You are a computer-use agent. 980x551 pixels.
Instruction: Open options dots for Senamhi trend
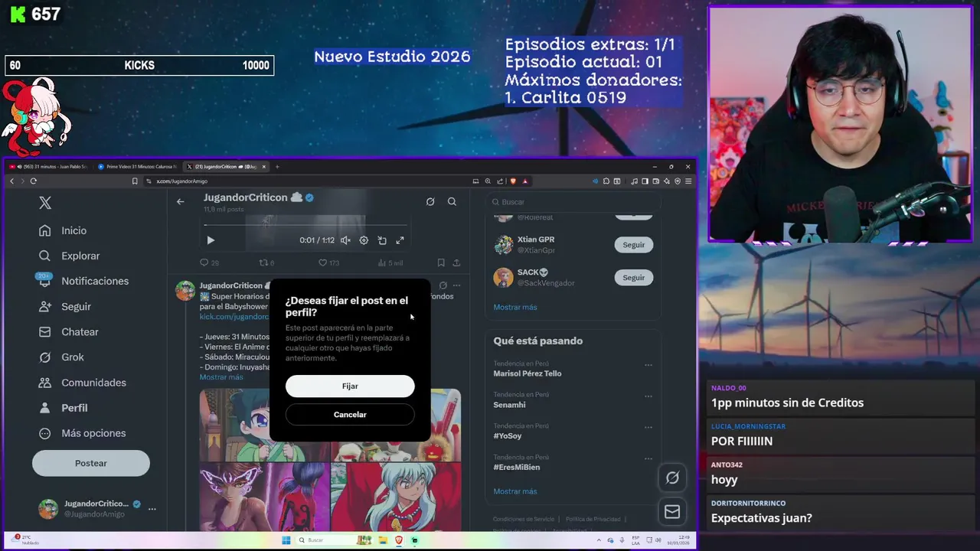[x=648, y=396]
